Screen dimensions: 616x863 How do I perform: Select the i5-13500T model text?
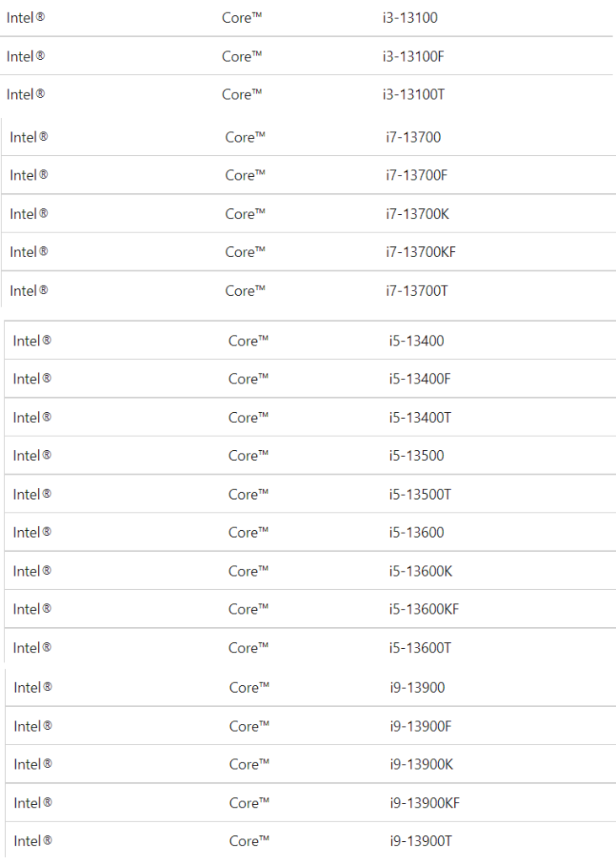click(420, 494)
